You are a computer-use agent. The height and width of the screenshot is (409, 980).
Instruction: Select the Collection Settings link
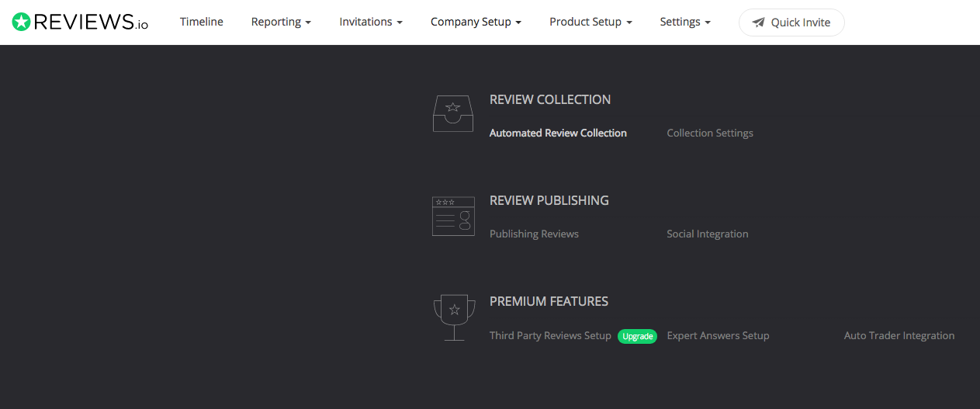tap(710, 133)
